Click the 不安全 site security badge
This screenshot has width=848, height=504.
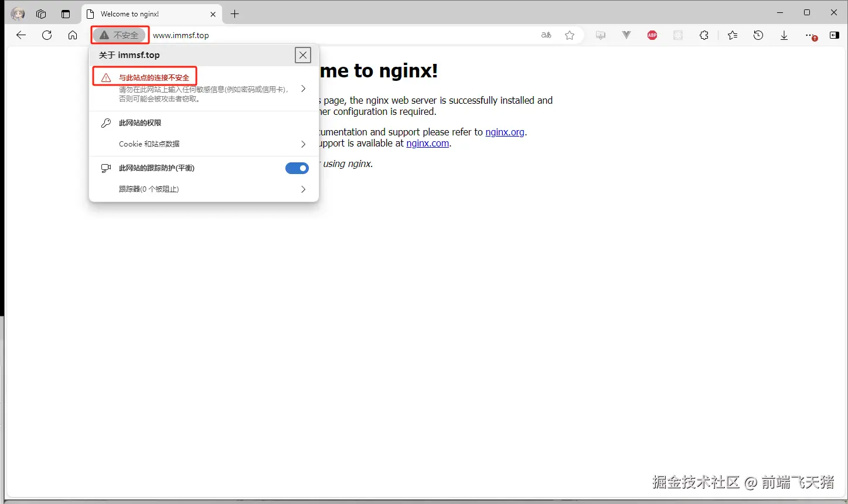pos(120,35)
